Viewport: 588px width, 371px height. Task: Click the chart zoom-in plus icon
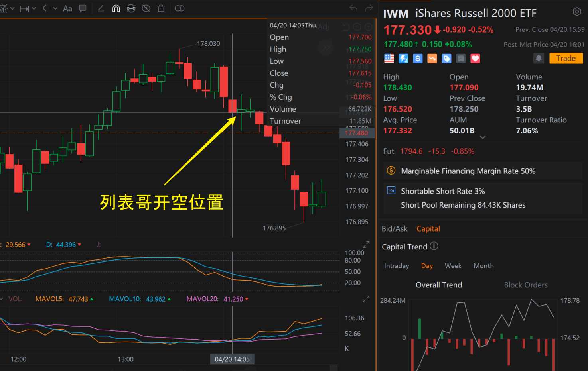[369, 27]
